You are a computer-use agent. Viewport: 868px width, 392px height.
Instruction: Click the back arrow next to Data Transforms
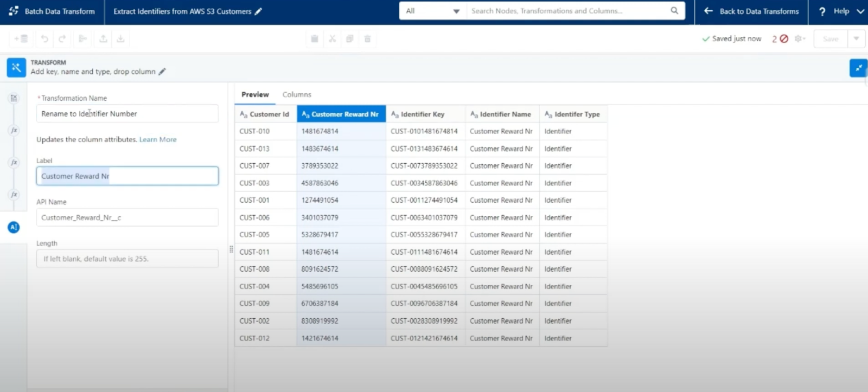point(709,11)
